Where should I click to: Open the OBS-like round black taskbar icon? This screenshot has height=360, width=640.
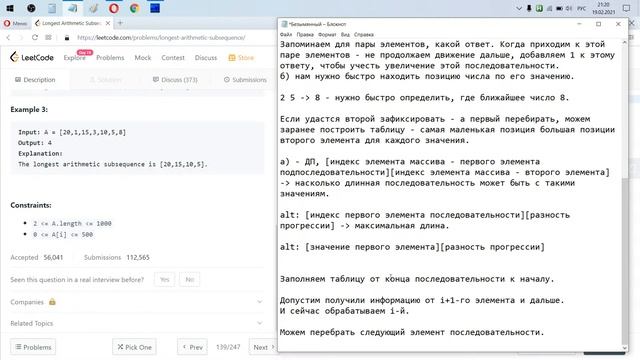click(31, 8)
